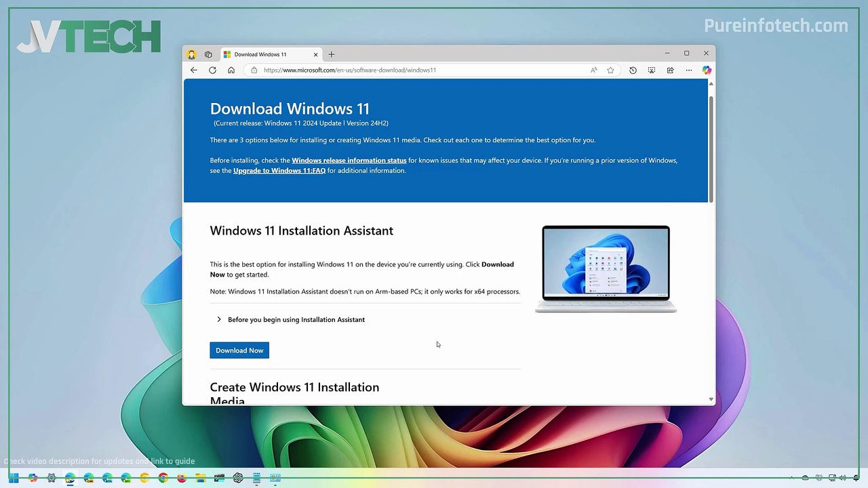Open Windows release information status link
Viewport: 868px width, 488px height.
click(349, 161)
